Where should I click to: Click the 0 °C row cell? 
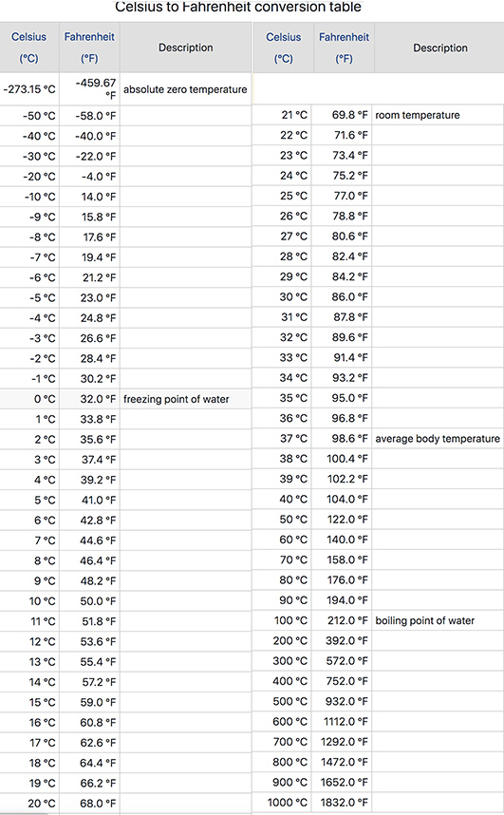point(29,399)
